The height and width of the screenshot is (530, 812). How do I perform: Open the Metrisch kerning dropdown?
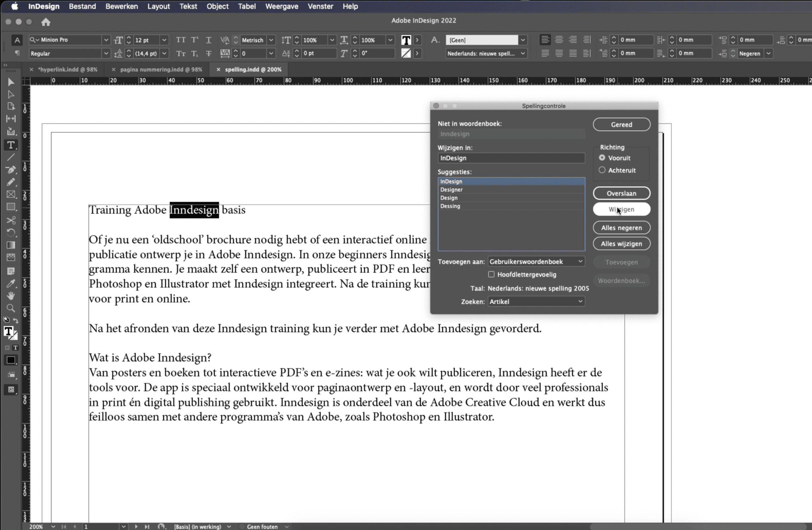pos(271,40)
